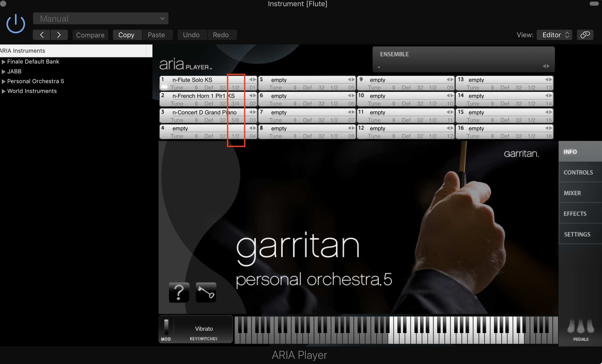Open slot 11 instrument arrows
Viewport: 602px width, 364px height.
click(x=450, y=112)
